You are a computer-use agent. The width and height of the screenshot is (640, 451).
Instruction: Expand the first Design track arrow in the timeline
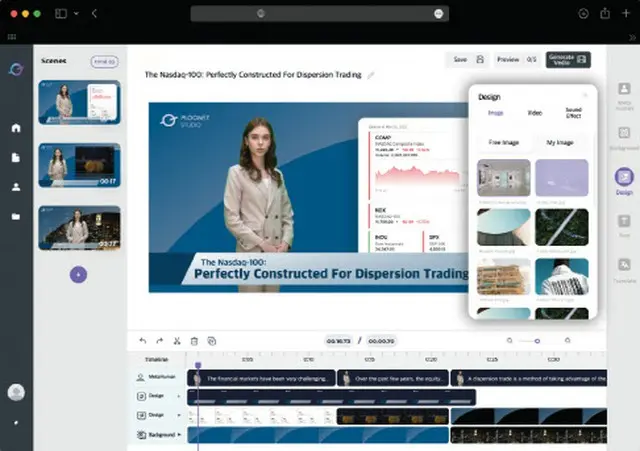click(179, 396)
